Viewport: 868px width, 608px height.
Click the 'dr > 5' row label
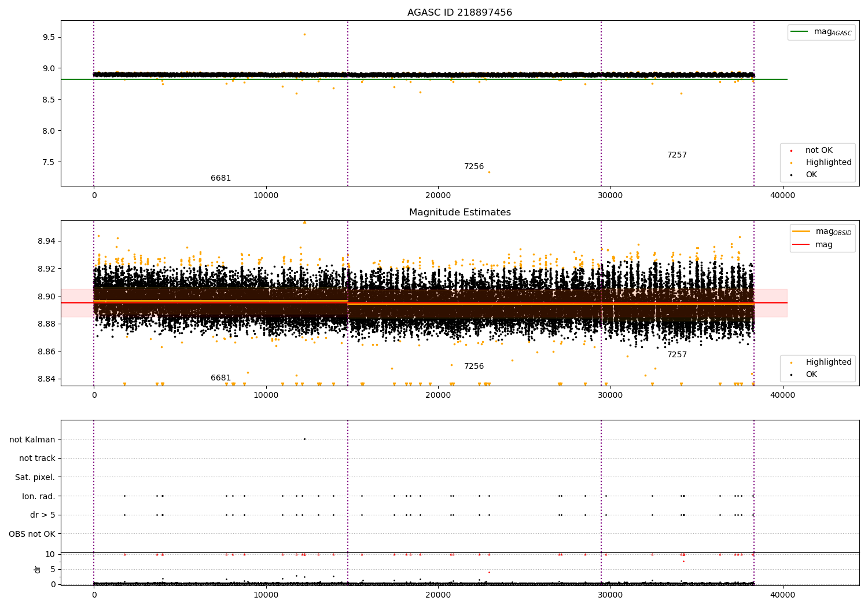point(43,515)
